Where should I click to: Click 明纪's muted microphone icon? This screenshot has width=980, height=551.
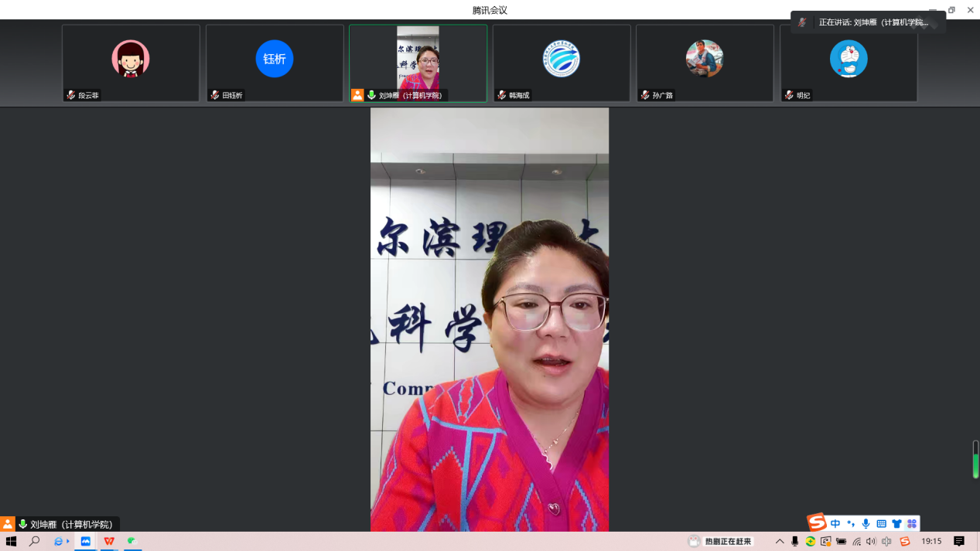[x=789, y=95]
